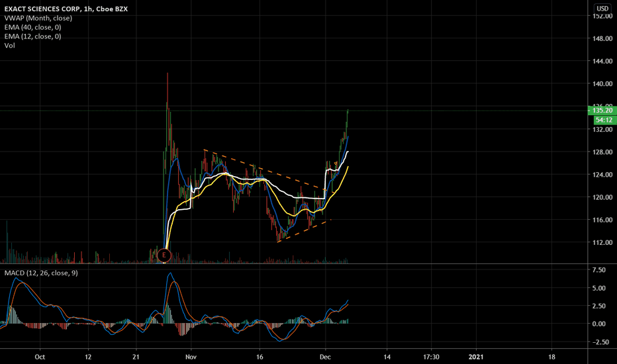
Task: Click the 120.00 price axis label
Action: click(602, 197)
